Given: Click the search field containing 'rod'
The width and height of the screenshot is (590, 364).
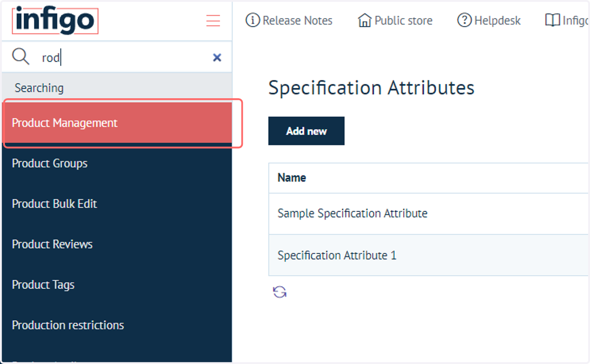Looking at the screenshot, I should 123,57.
